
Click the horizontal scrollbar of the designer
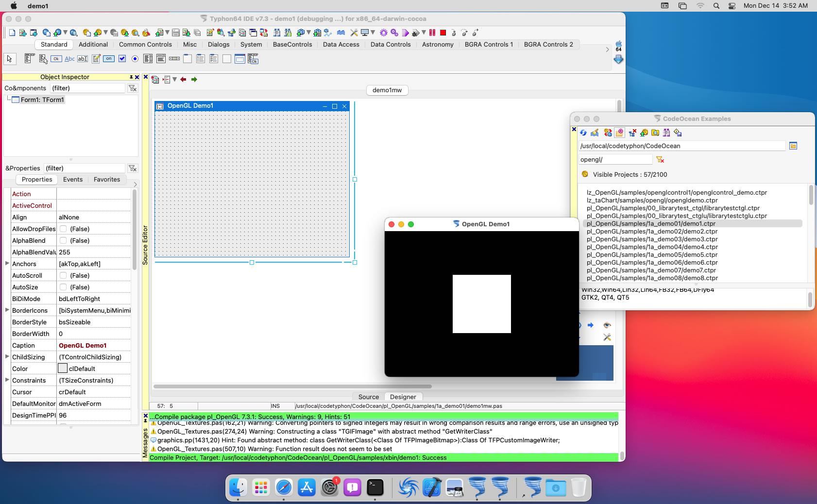[x=292, y=386]
